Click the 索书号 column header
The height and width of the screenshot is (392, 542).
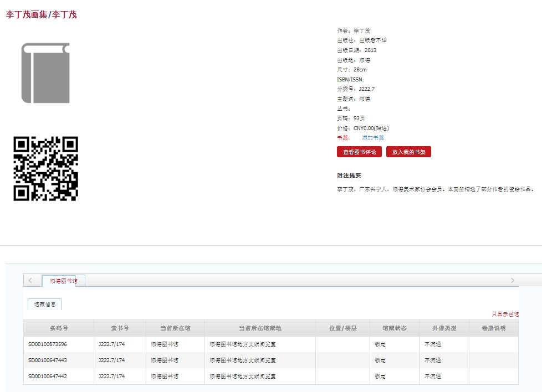[x=120, y=328]
